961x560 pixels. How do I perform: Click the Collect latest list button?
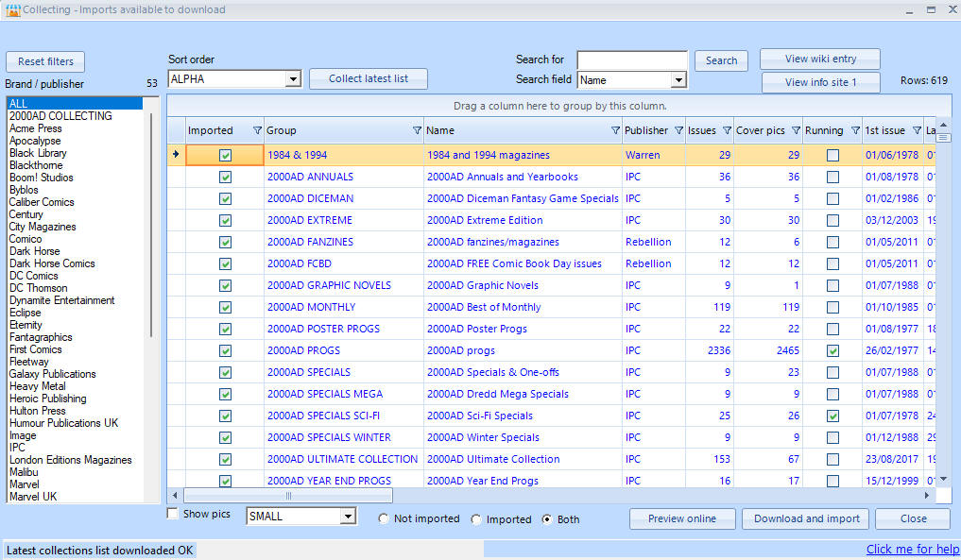[369, 78]
